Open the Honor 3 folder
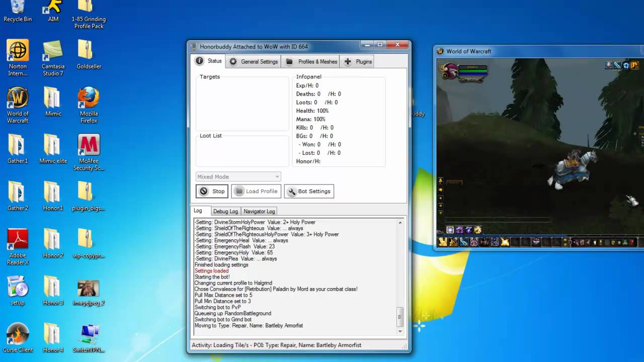The image size is (644, 362). (53, 291)
